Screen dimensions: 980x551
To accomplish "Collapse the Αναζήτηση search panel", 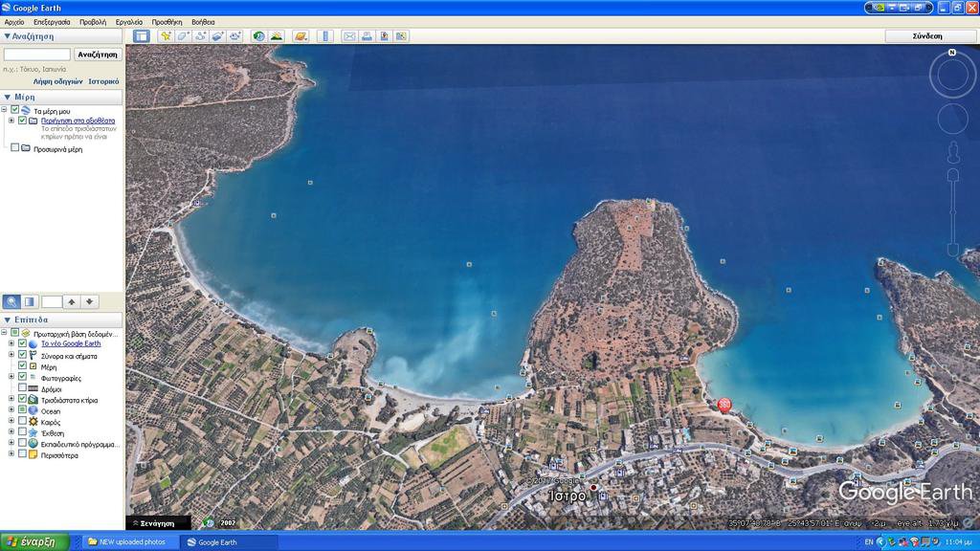I will click(x=7, y=36).
